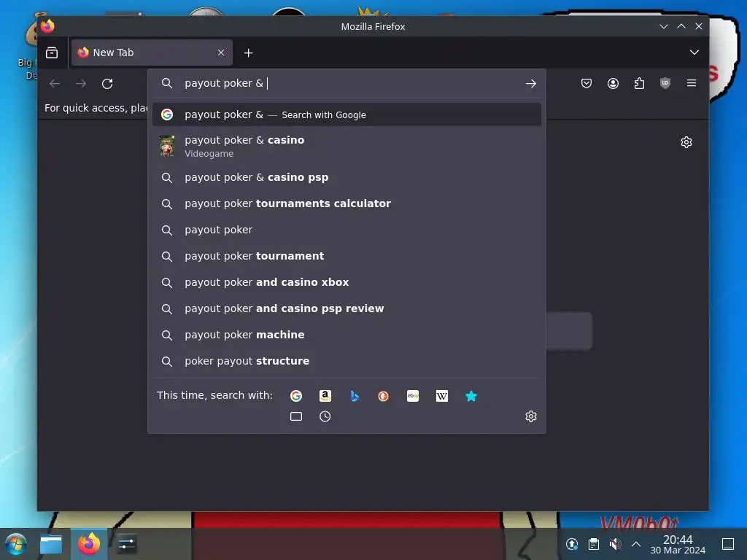Choose 'payout poker tournament' suggestion
The image size is (747, 560).
pyautogui.click(x=347, y=256)
